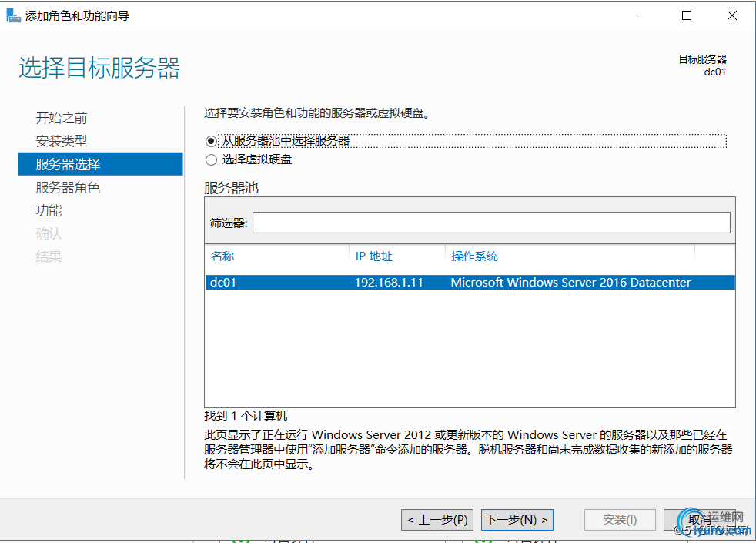Click the wizard icon in title bar

tap(13, 15)
